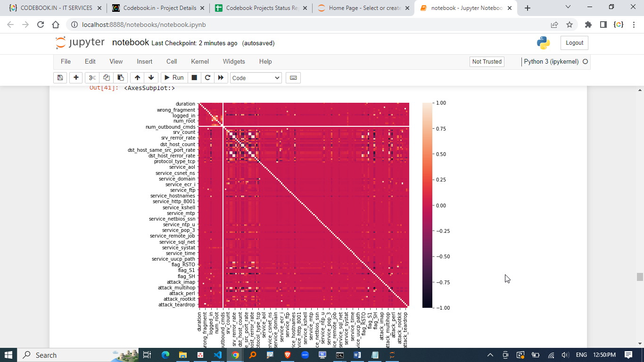Show hidden system tray icons

[490, 355]
